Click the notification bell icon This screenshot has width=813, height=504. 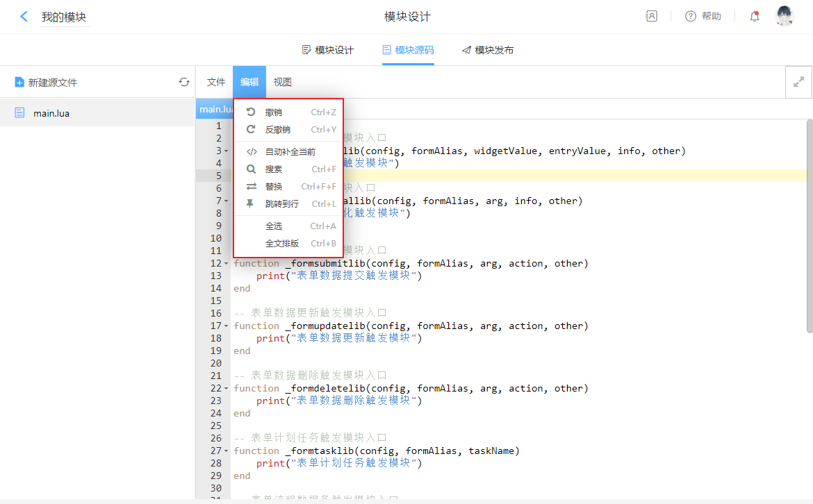tap(755, 17)
